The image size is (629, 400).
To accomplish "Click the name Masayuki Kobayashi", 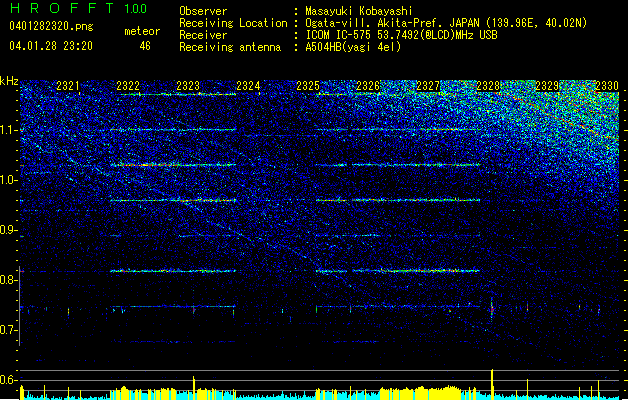I will [359, 11].
